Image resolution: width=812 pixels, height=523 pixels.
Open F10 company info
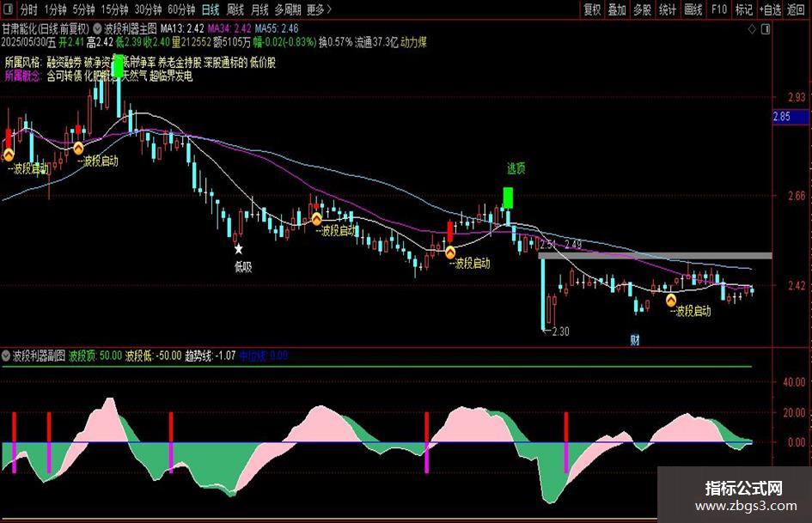719,9
